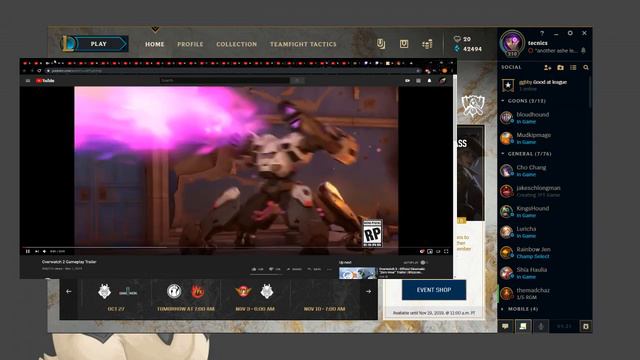Save the YouTube video to playlist

click(x=314, y=269)
